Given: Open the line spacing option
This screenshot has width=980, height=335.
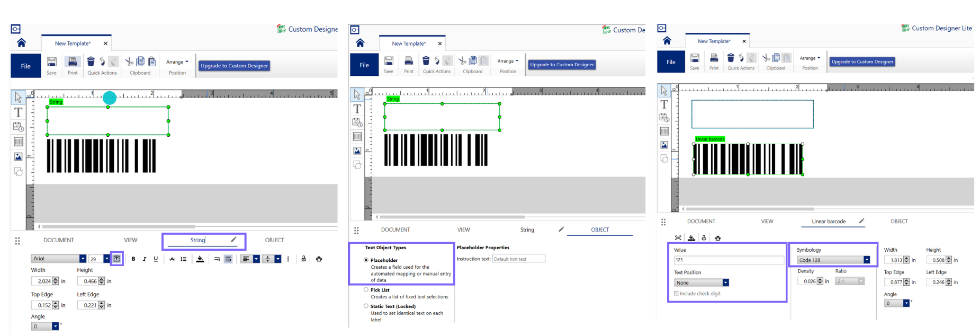Looking at the screenshot, I should coord(183,259).
